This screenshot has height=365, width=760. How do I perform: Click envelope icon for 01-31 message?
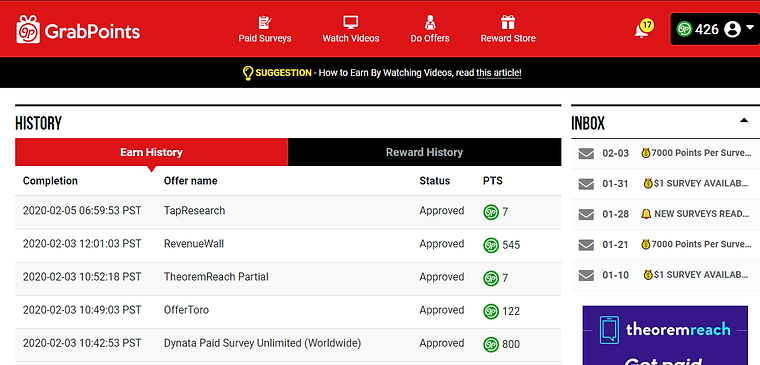coord(586,184)
